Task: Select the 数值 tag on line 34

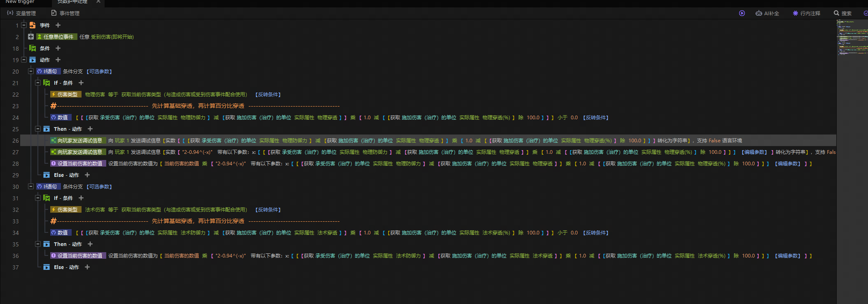Action: click(x=61, y=232)
